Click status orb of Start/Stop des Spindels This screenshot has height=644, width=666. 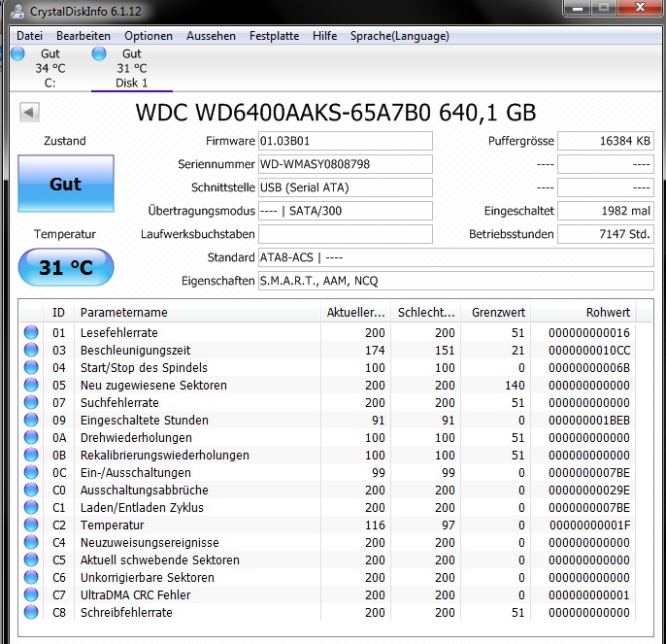tap(31, 367)
